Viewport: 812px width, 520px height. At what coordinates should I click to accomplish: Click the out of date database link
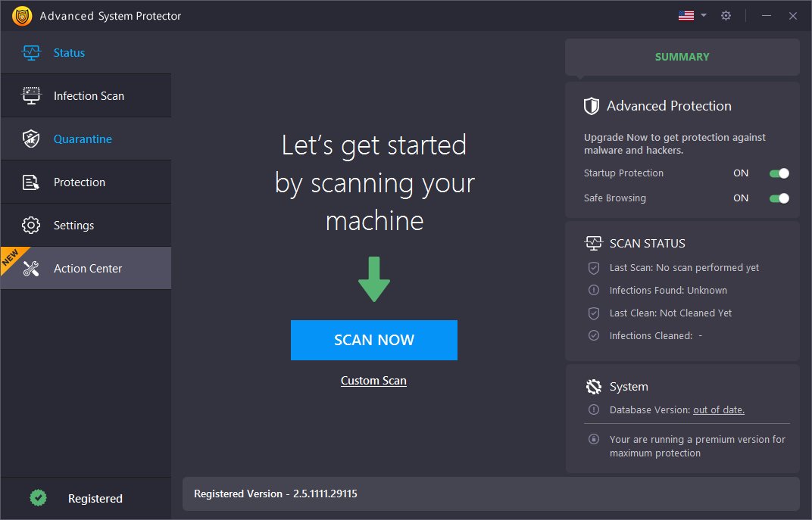click(718, 409)
